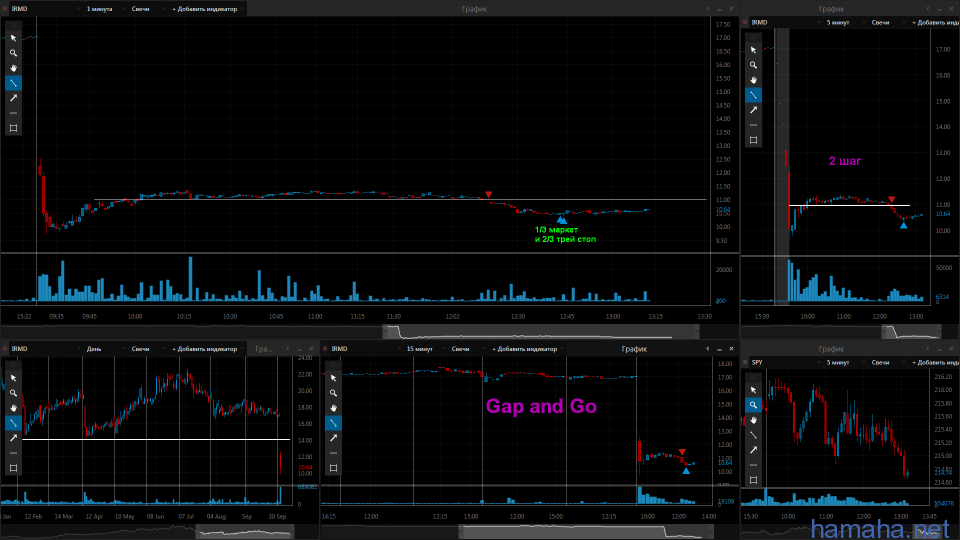
Task: Open the 1 минута timeframe dropdown
Action: [x=105, y=9]
